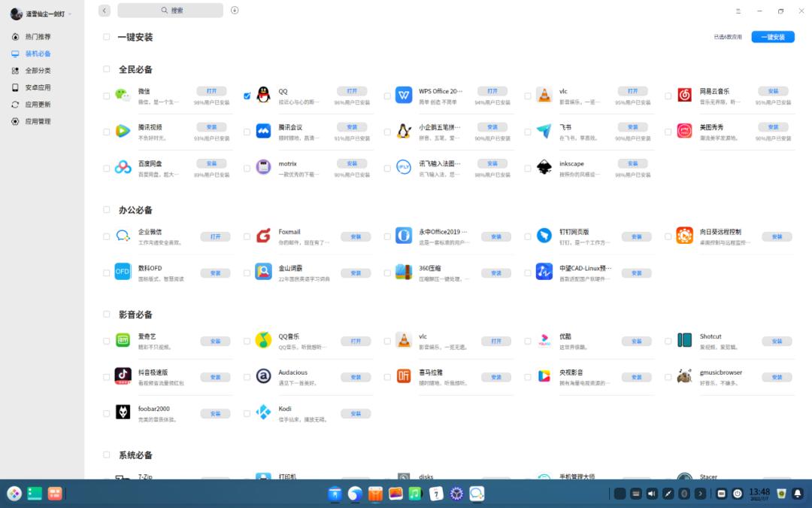Open 全部分类 in the sidebar
The width and height of the screenshot is (812, 508).
(38, 71)
